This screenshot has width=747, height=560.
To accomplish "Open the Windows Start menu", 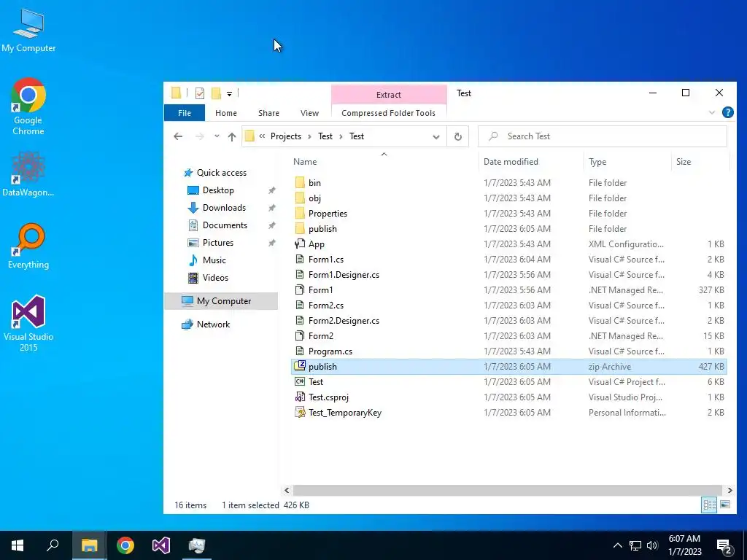I will click(18, 545).
